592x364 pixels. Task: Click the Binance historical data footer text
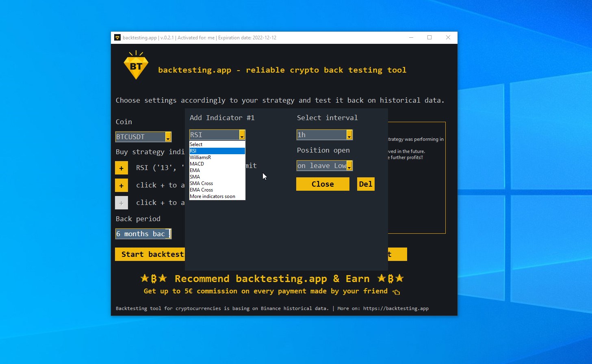tap(272, 308)
